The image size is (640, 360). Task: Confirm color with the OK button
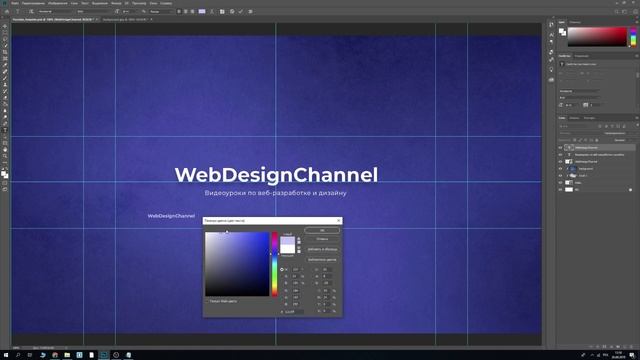tap(322, 230)
